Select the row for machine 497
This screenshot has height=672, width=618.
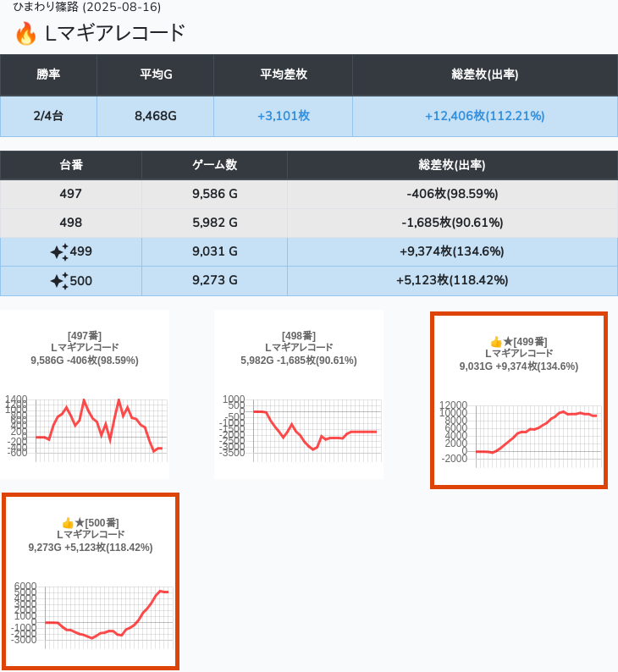click(71, 194)
